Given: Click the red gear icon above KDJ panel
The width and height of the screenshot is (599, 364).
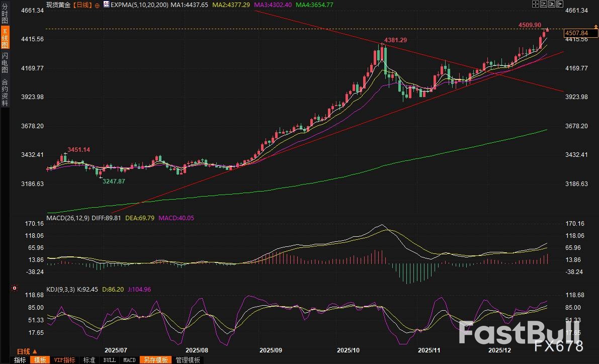Looking at the screenshot, I should (15, 289).
